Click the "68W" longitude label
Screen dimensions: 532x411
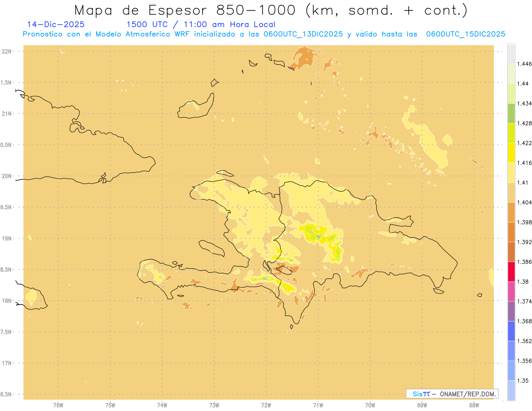click(x=474, y=405)
